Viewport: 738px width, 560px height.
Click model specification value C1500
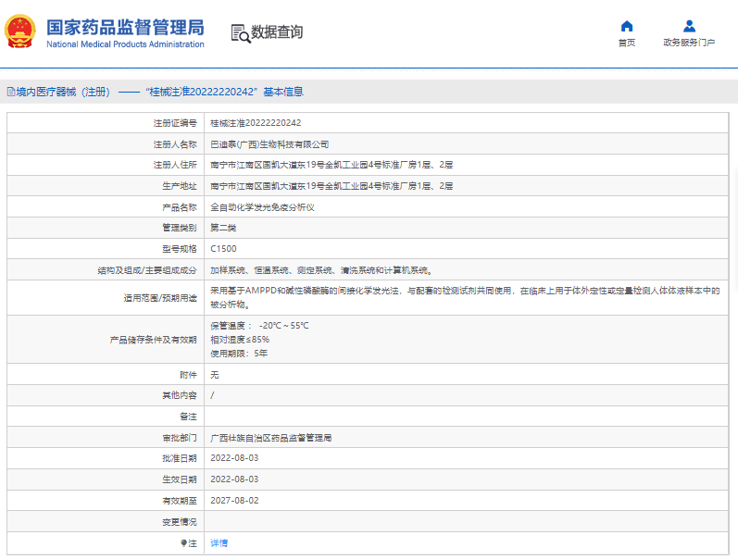tap(223, 249)
